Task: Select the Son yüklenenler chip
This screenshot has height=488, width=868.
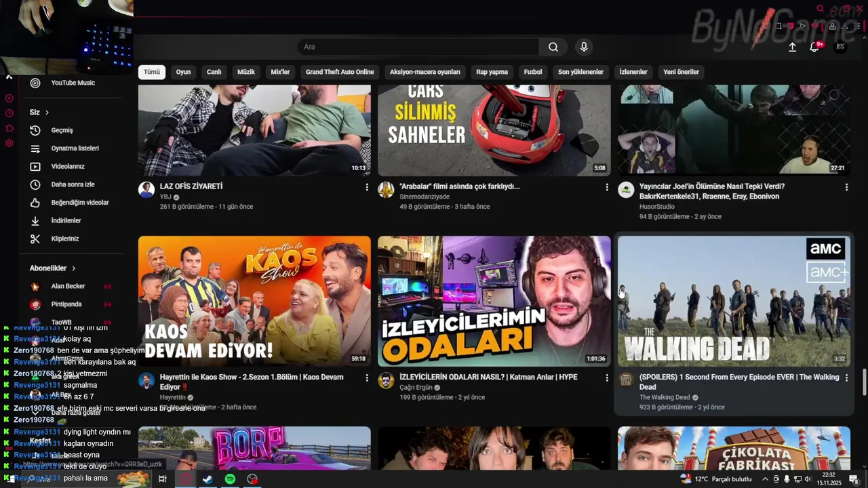Action: 580,72
